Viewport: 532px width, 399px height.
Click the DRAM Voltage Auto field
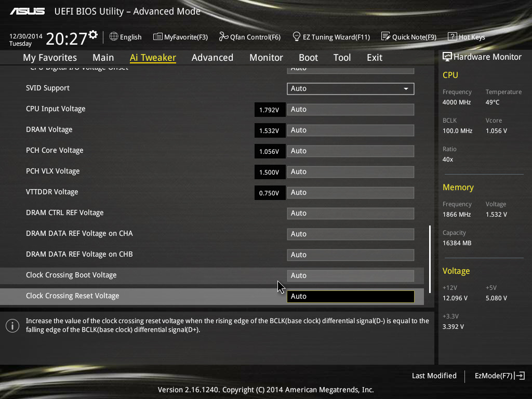(x=351, y=130)
